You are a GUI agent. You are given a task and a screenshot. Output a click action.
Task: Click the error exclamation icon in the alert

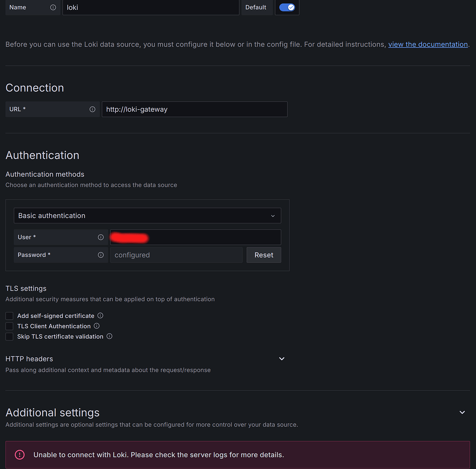click(x=19, y=455)
